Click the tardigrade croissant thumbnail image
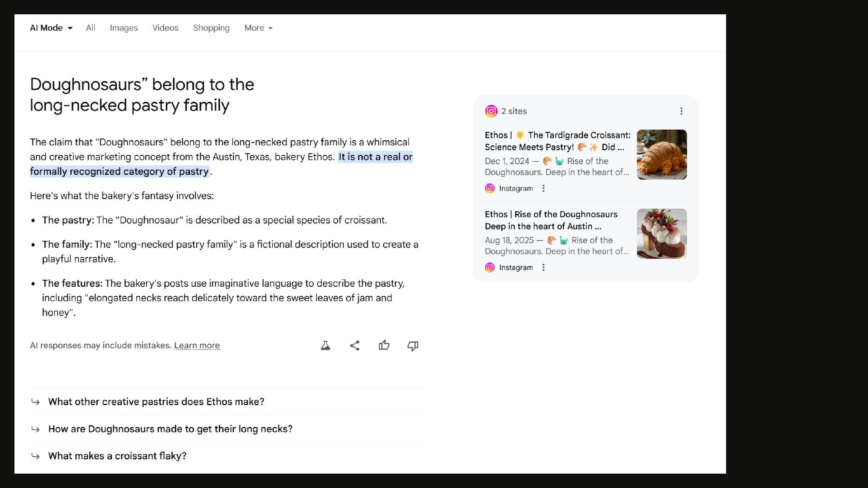This screenshot has height=488, width=868. coord(661,154)
